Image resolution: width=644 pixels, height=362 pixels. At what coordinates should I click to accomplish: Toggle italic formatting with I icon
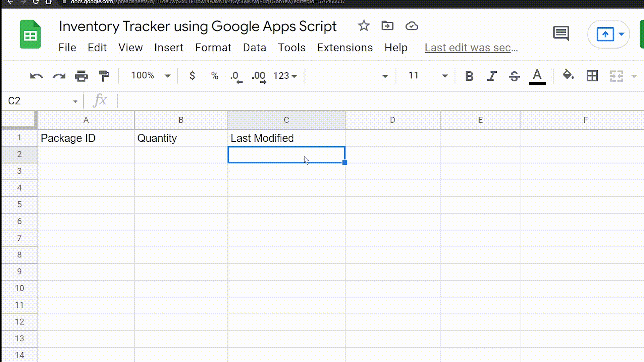click(x=492, y=75)
